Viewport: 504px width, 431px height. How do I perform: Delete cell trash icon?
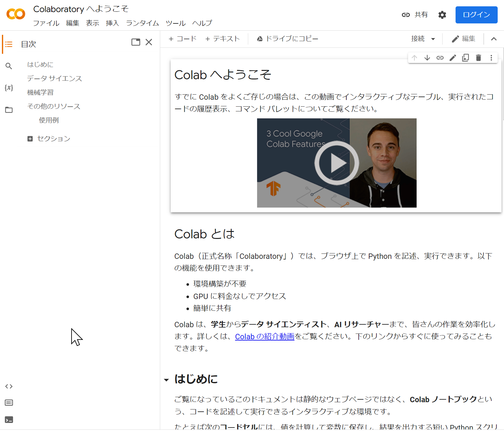(478, 58)
